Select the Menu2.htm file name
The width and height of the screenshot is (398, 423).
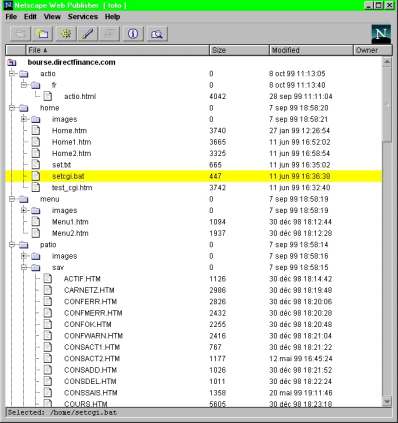[70, 233]
